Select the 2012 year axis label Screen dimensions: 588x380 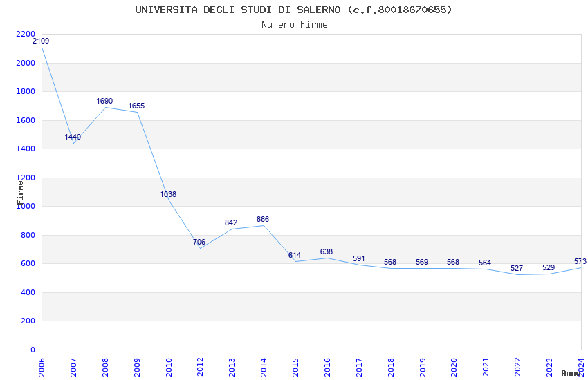200,368
